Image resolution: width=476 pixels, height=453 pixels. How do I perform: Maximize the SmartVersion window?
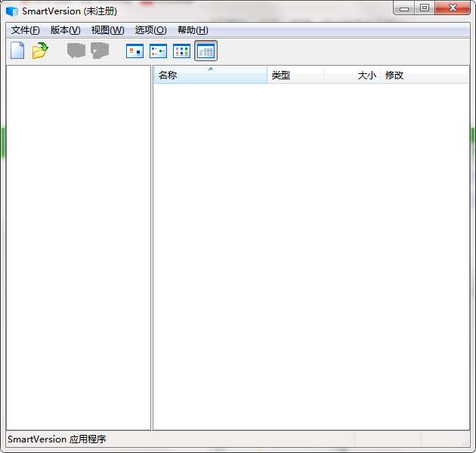(425, 8)
